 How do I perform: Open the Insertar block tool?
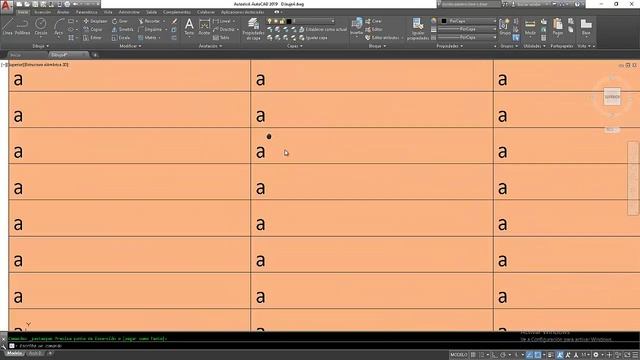tap(356, 27)
